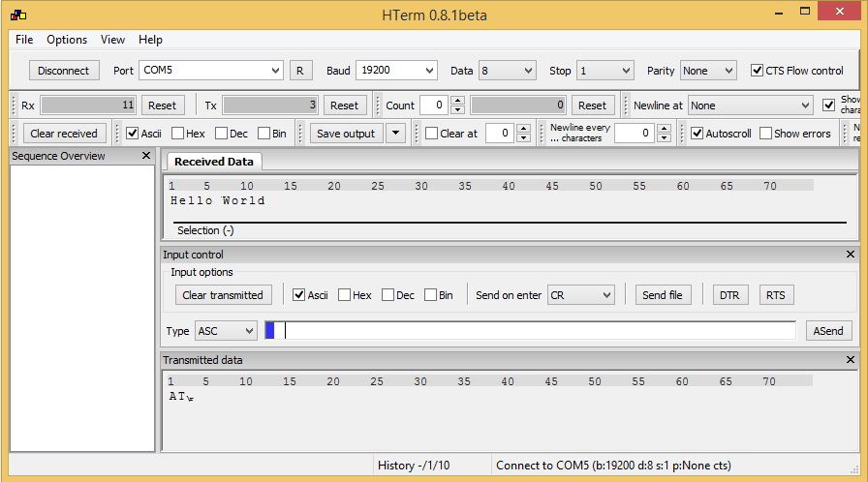868x482 pixels.
Task: Decrease the Count value with down arrow
Action: tap(457, 109)
